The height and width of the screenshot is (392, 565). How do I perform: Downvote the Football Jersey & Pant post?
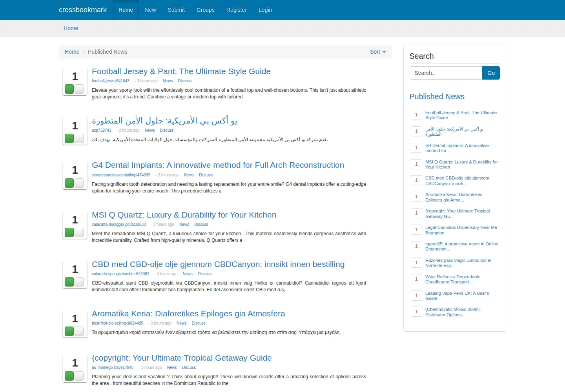coord(79,89)
